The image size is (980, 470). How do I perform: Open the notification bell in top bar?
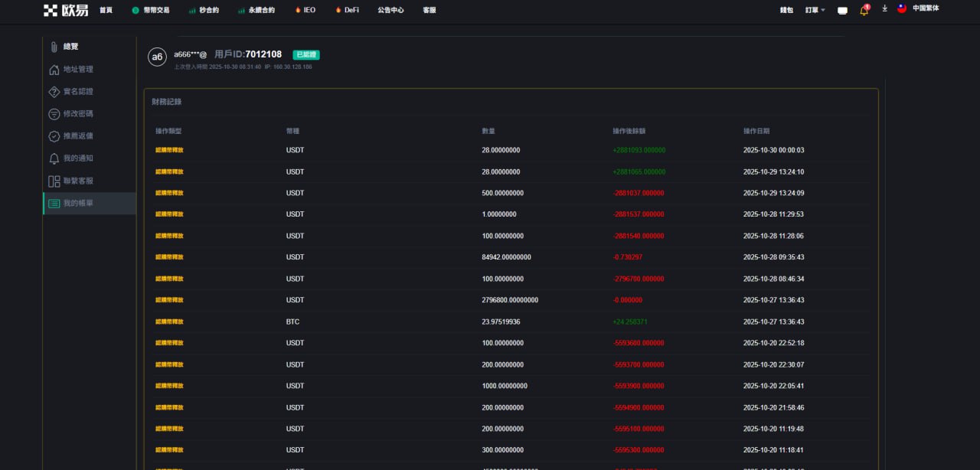(x=864, y=10)
